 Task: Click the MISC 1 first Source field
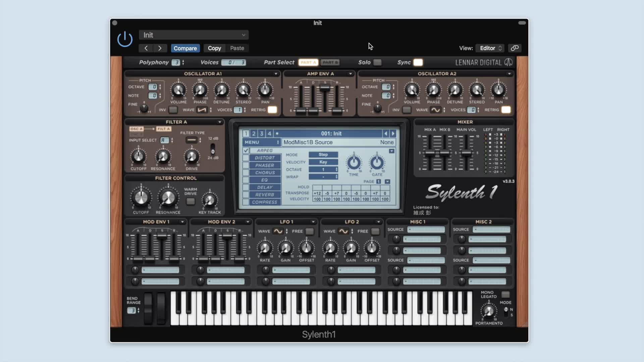click(x=426, y=230)
